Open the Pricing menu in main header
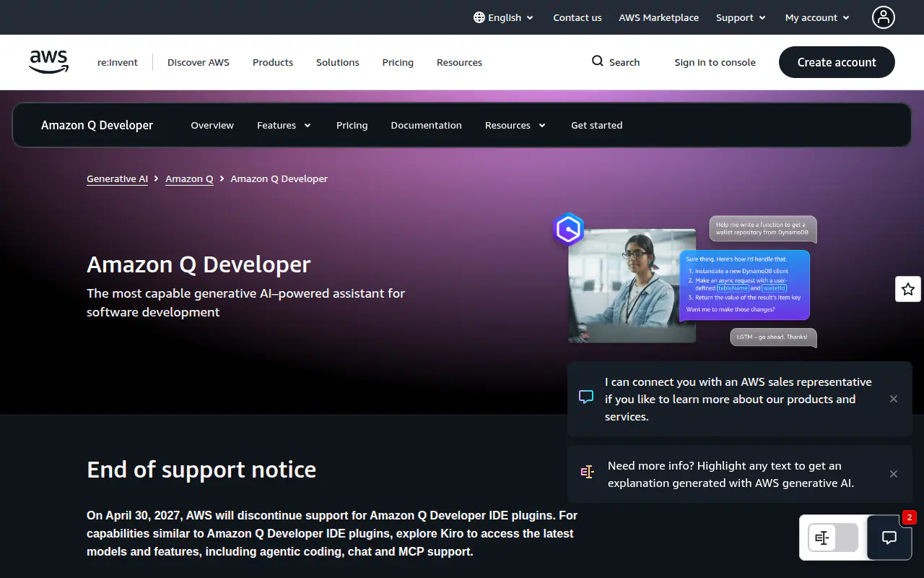 [x=398, y=62]
